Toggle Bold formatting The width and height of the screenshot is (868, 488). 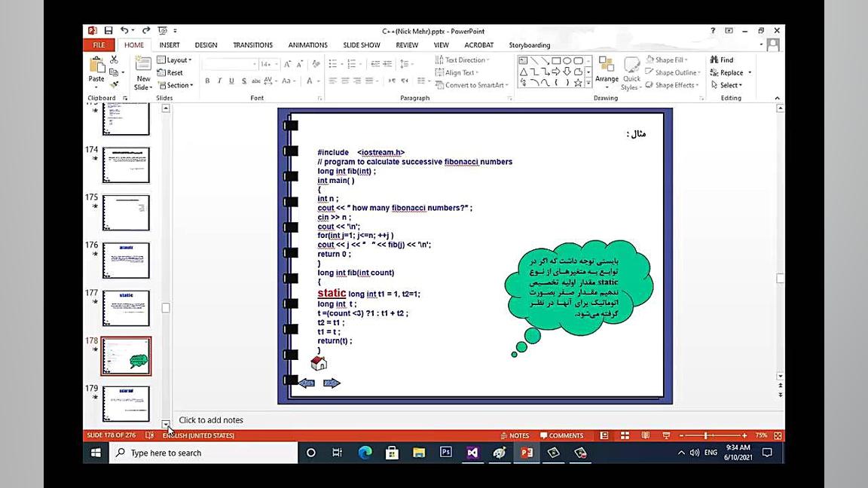point(208,81)
